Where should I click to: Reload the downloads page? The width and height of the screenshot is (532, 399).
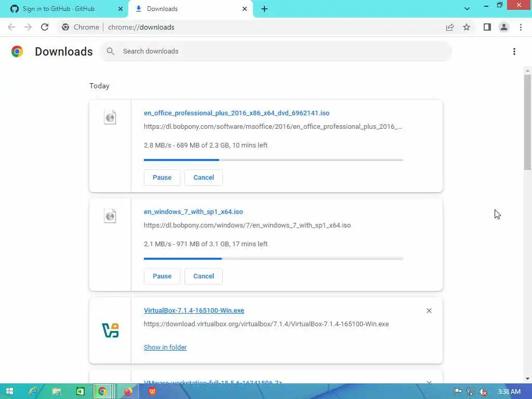pos(45,27)
